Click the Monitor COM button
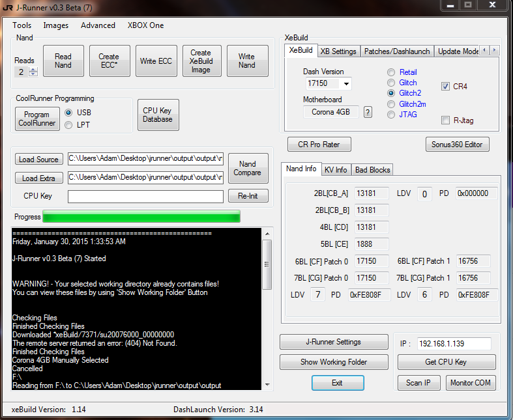 click(471, 383)
